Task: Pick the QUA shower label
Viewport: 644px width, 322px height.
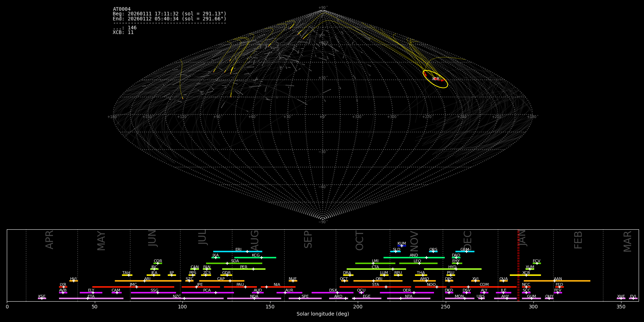Action: pos(503,279)
